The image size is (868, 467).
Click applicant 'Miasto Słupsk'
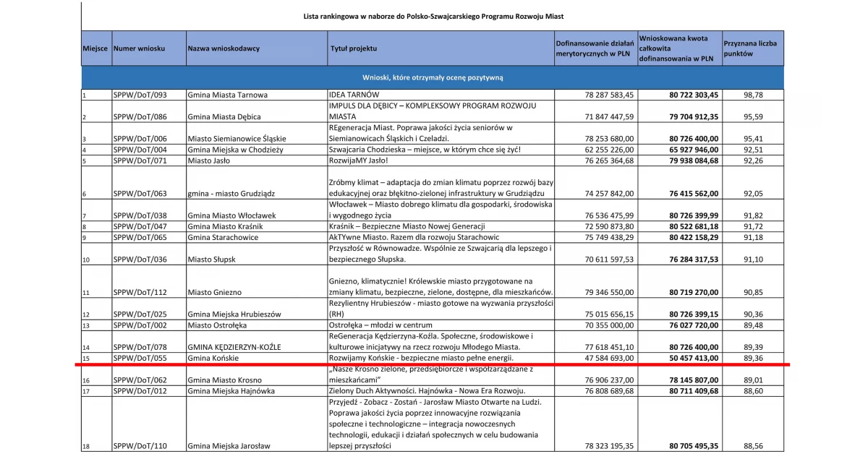coord(211,260)
